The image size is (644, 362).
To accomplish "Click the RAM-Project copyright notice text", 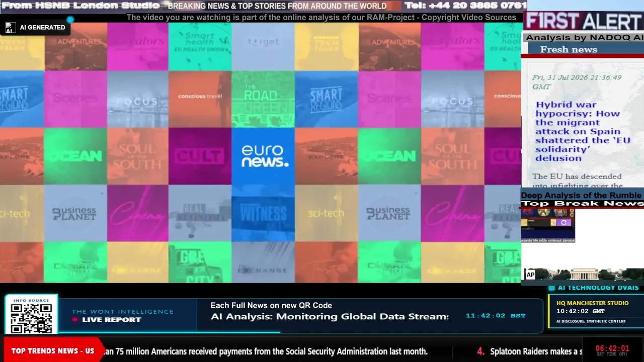I will click(x=321, y=18).
